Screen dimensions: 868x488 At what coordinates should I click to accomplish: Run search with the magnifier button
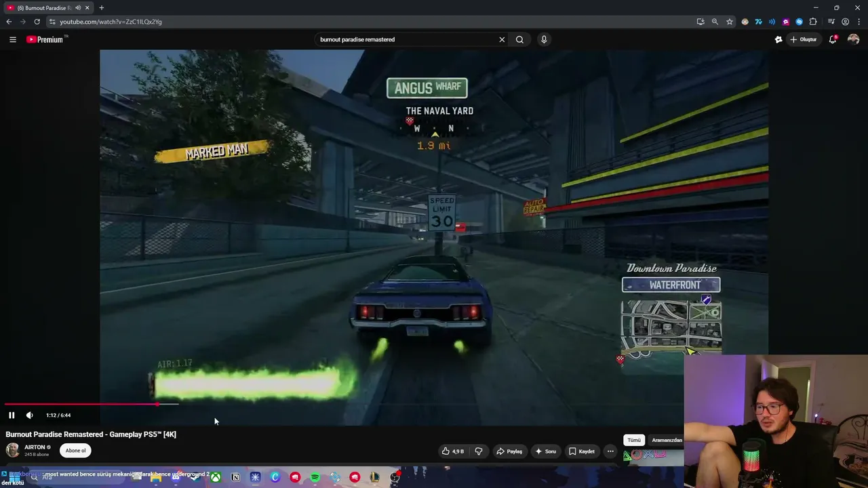[x=519, y=39]
